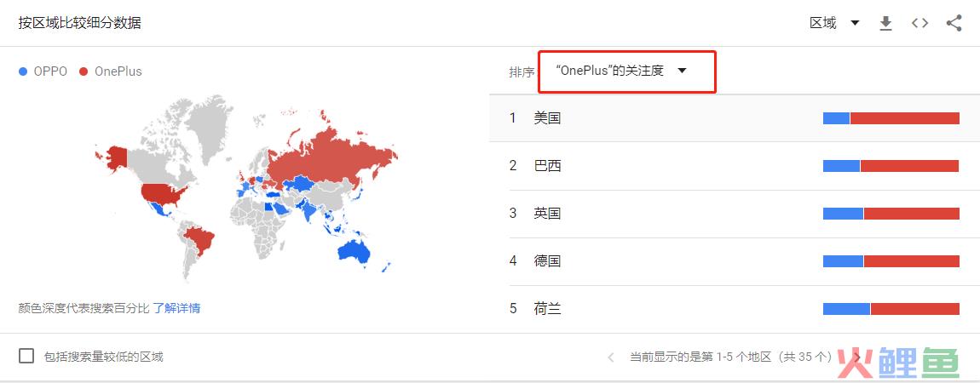Click the download CSV icon
980x383 pixels.
(x=885, y=23)
